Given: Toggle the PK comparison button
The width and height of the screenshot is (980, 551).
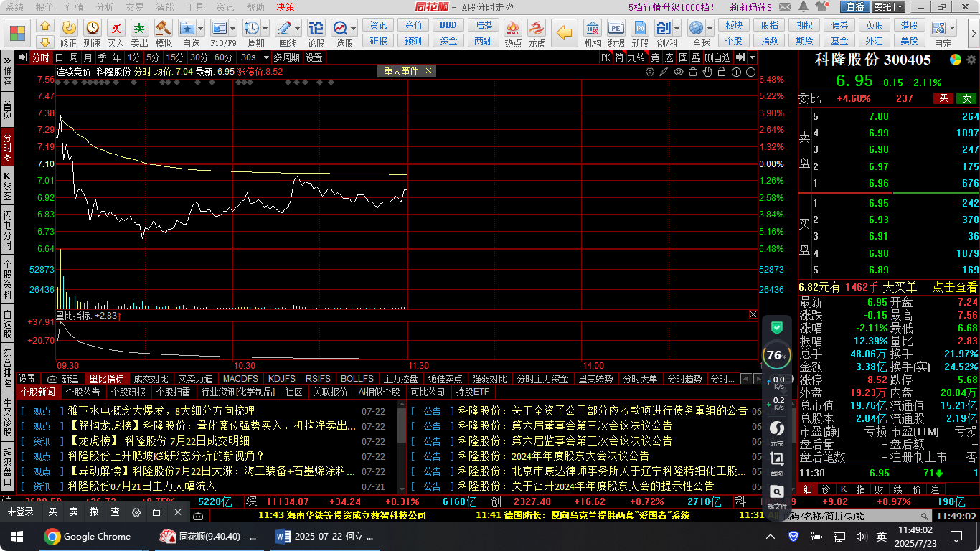Looking at the screenshot, I should pos(606,57).
